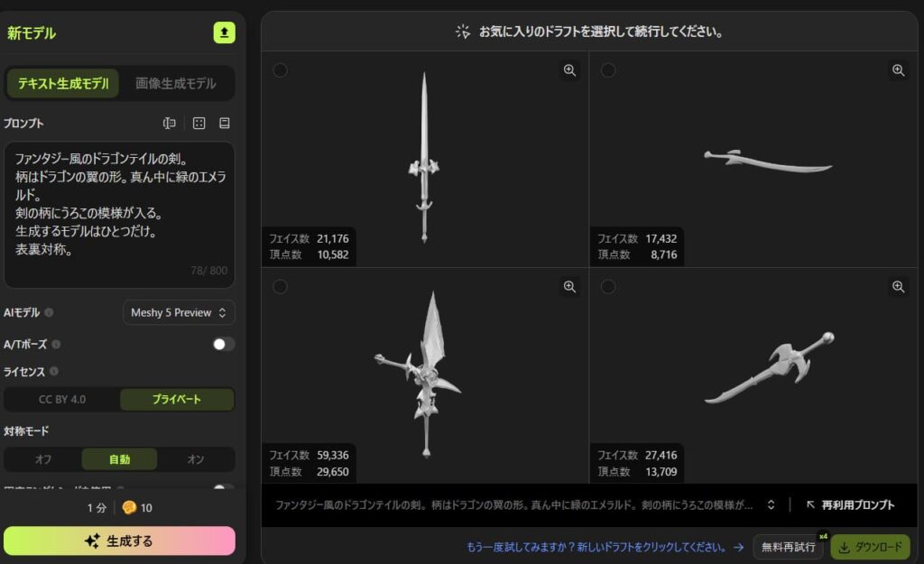Click the 再利用プロンプト button
Screen dimensions: 924x564
[x=850, y=505]
